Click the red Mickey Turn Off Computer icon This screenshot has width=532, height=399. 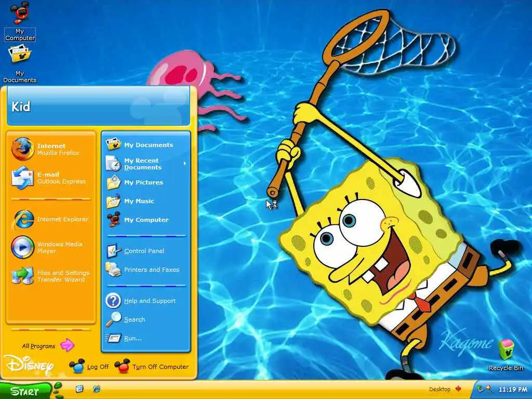[x=122, y=366]
